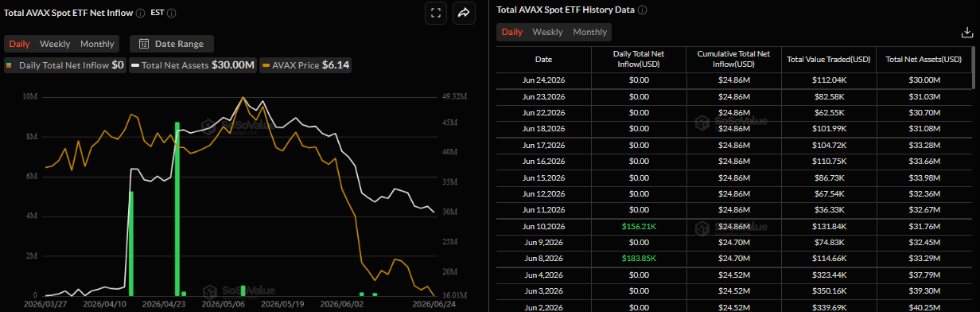Toggle AVAX Price series in legend
Screen dimensions: 980x312
coord(305,65)
